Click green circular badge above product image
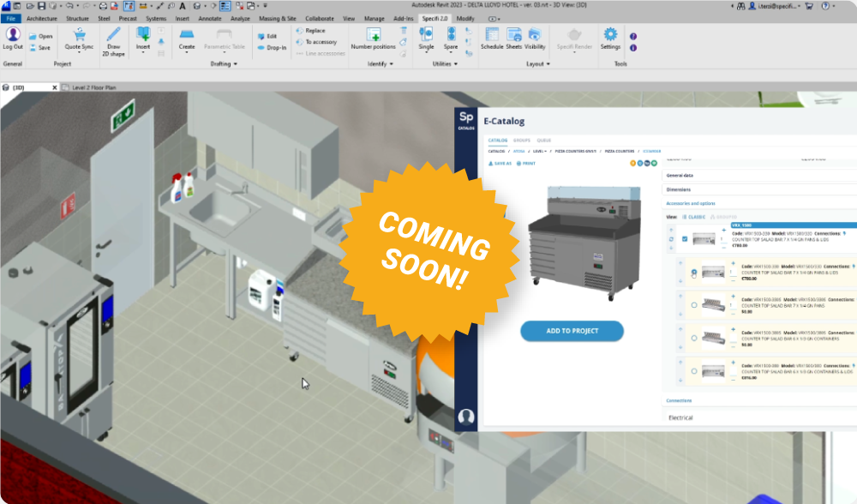The image size is (857, 504). (x=654, y=164)
